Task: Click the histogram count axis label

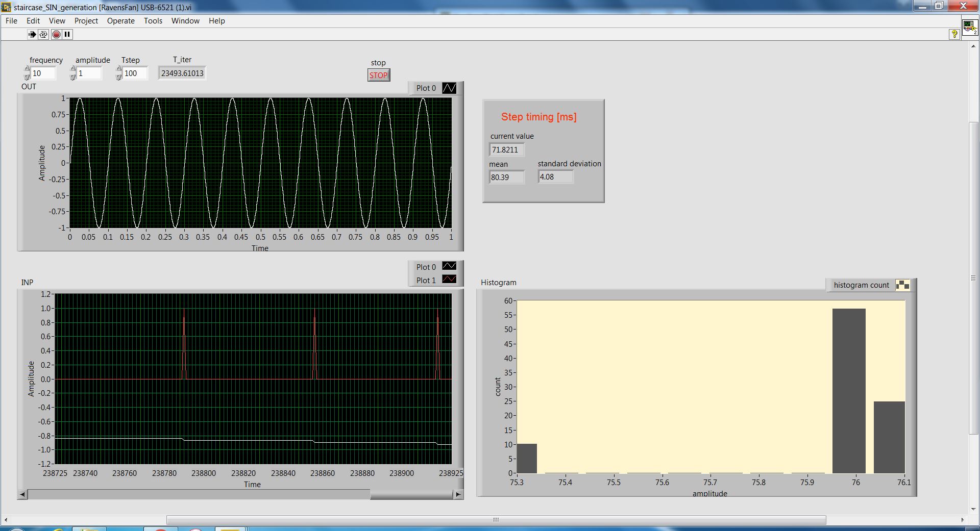Action: click(498, 387)
